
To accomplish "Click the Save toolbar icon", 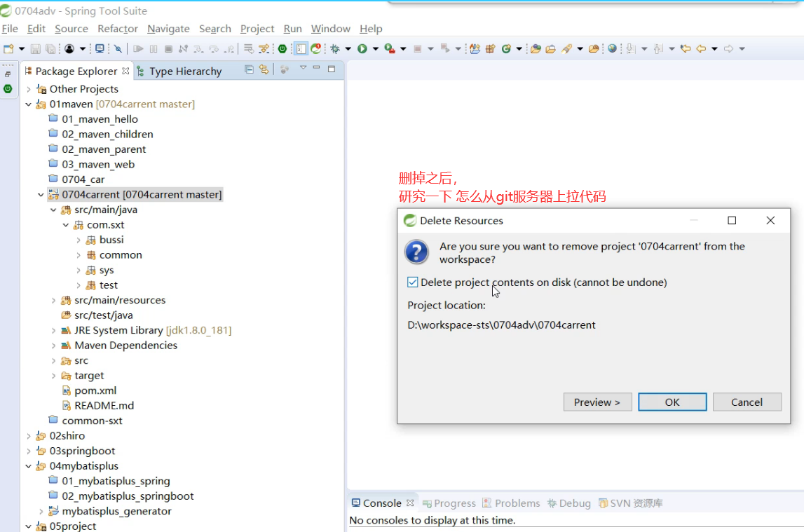I will [x=35, y=48].
